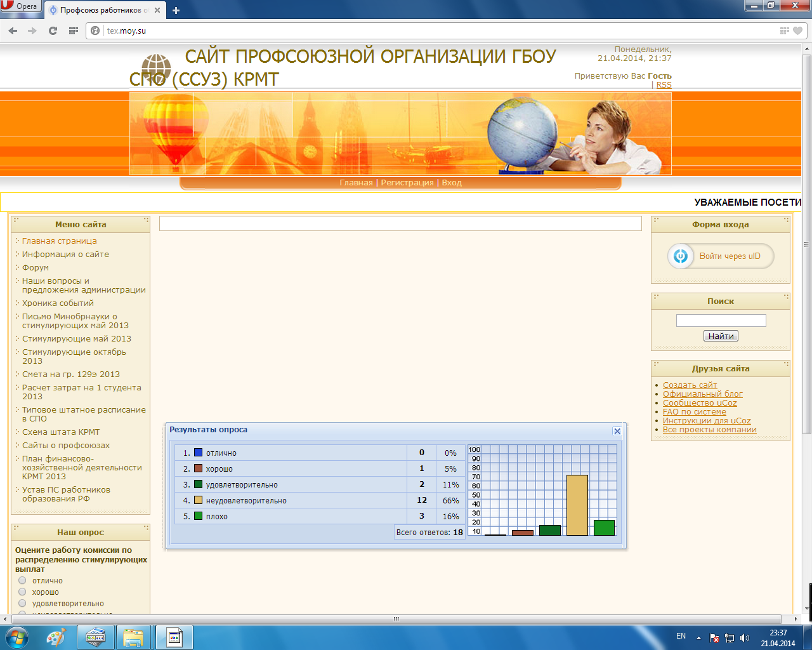Open Windows Explorer from the taskbar
This screenshot has height=650, width=812.
pyautogui.click(x=134, y=637)
